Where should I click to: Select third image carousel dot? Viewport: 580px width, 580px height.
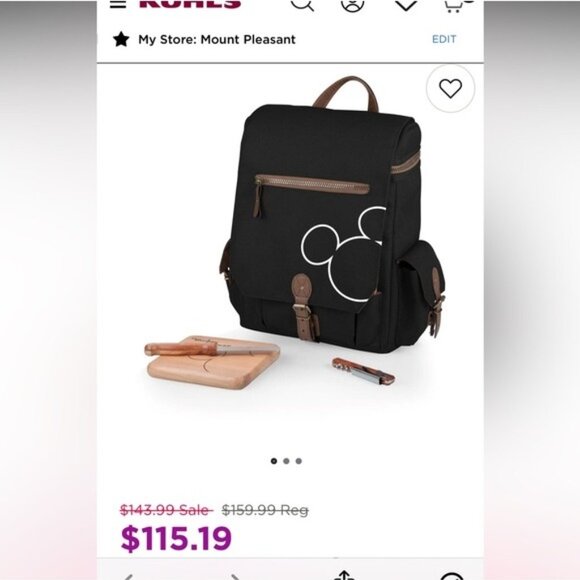299,461
